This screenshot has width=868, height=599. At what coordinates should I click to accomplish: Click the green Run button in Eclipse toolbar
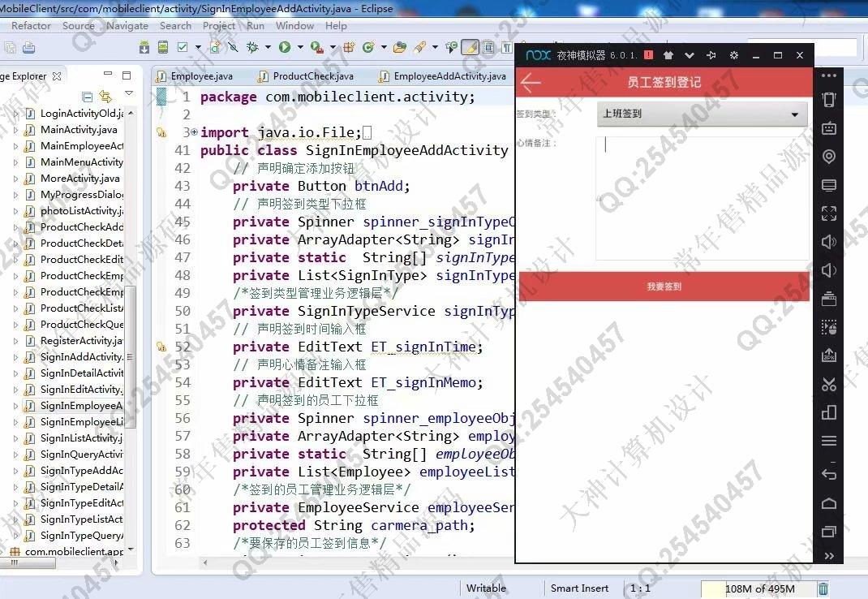click(284, 48)
